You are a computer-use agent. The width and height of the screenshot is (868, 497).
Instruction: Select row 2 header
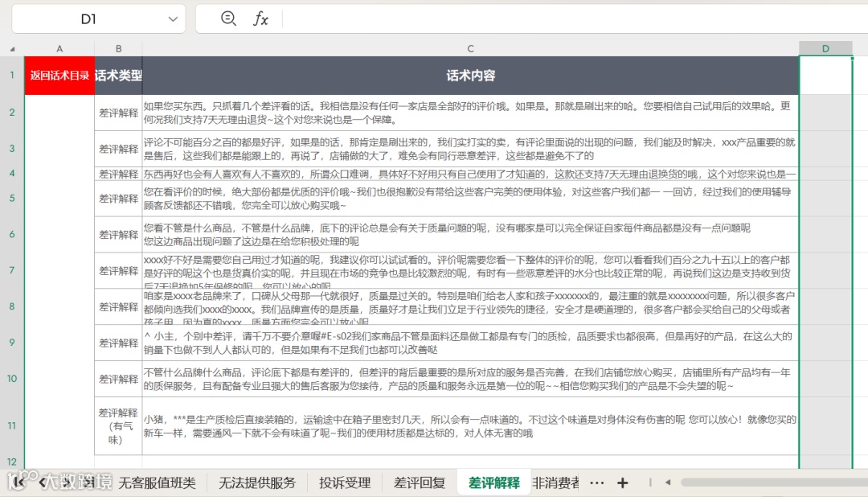click(x=12, y=113)
